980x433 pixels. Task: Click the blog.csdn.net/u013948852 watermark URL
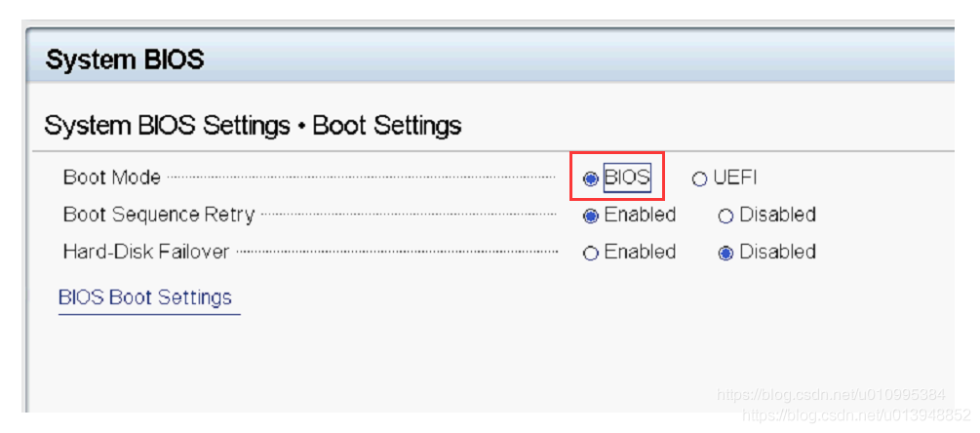(x=856, y=414)
